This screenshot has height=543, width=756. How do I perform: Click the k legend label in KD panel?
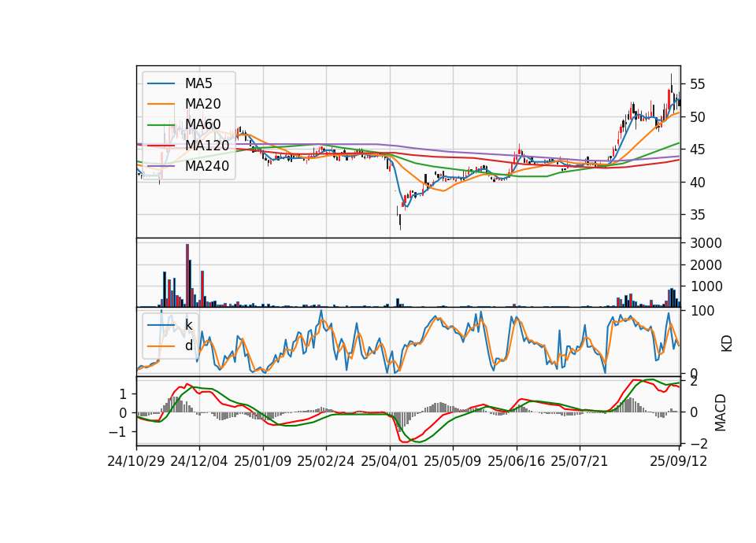click(188, 325)
